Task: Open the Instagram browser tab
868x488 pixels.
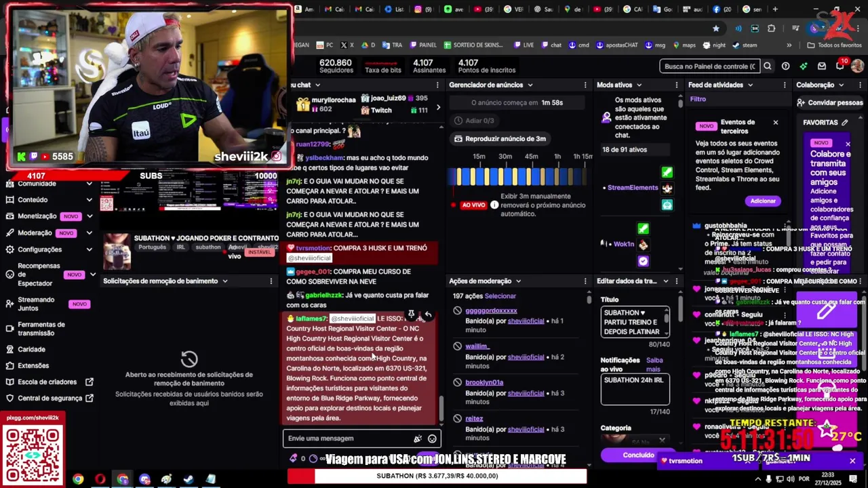Action: (422, 9)
